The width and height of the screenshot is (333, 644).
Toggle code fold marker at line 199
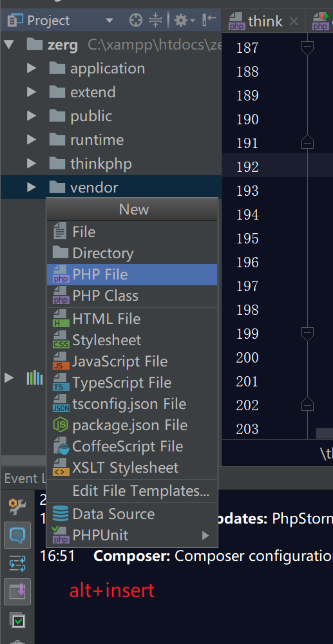[307, 334]
